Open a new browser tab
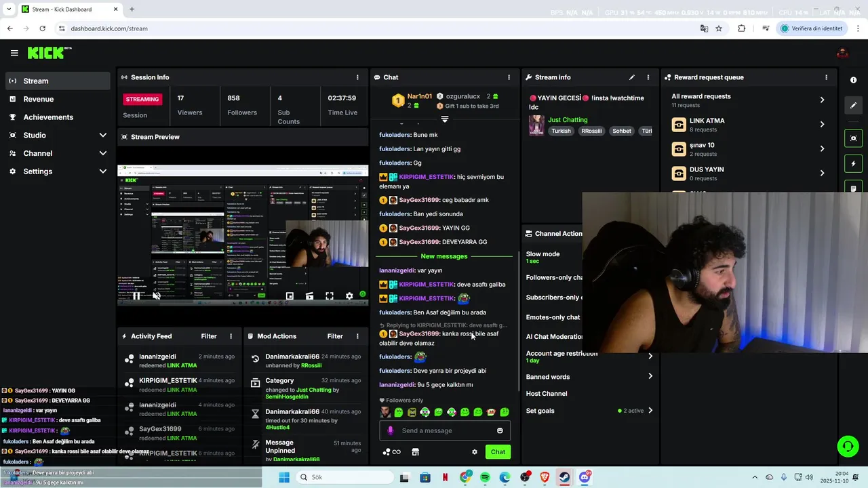The image size is (868, 488). pyautogui.click(x=132, y=9)
